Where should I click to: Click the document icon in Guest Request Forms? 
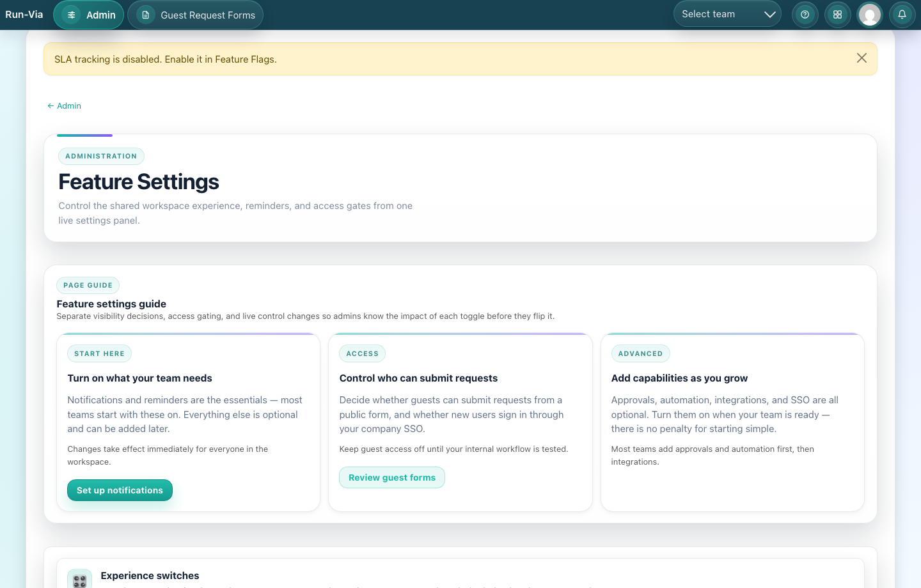coord(146,15)
